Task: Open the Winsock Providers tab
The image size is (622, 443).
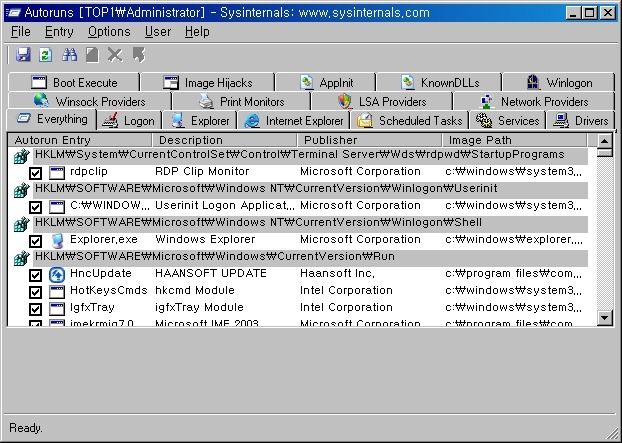Action: [x=90, y=102]
